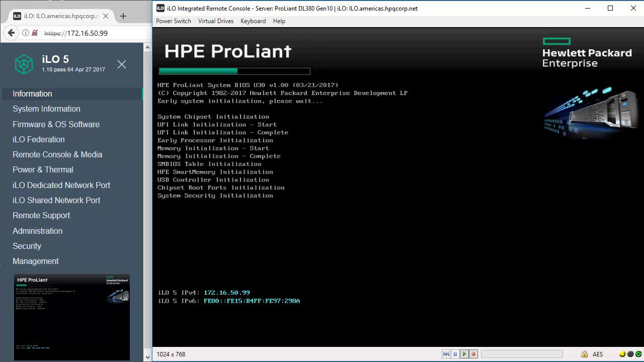Click the iLO 5 hexagon logo
Screen dimensions: 644x362
(x=24, y=64)
